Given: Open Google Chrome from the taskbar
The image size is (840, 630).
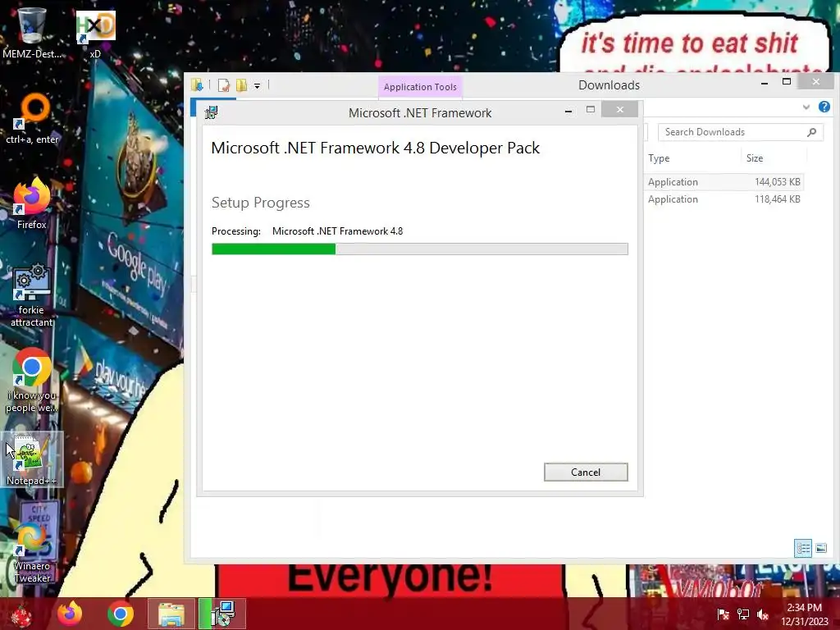Looking at the screenshot, I should coord(120,614).
